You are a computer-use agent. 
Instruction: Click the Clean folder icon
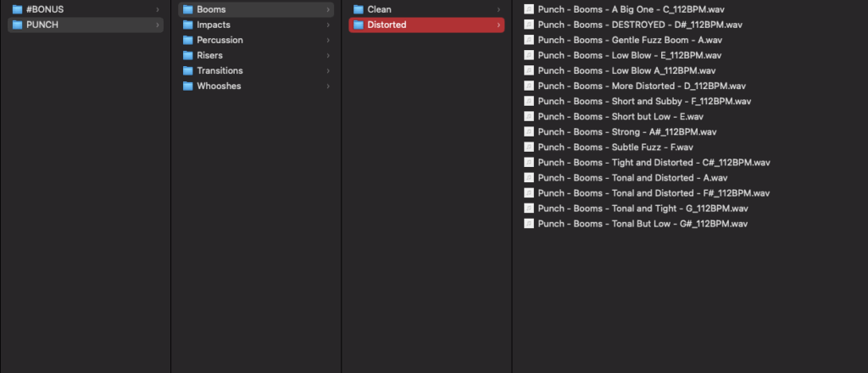pyautogui.click(x=359, y=9)
